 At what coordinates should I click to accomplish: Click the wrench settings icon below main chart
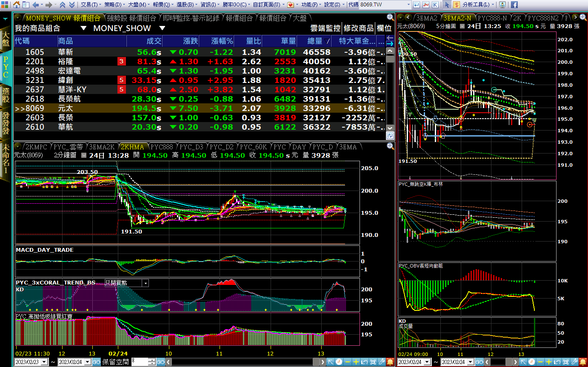pos(382,362)
